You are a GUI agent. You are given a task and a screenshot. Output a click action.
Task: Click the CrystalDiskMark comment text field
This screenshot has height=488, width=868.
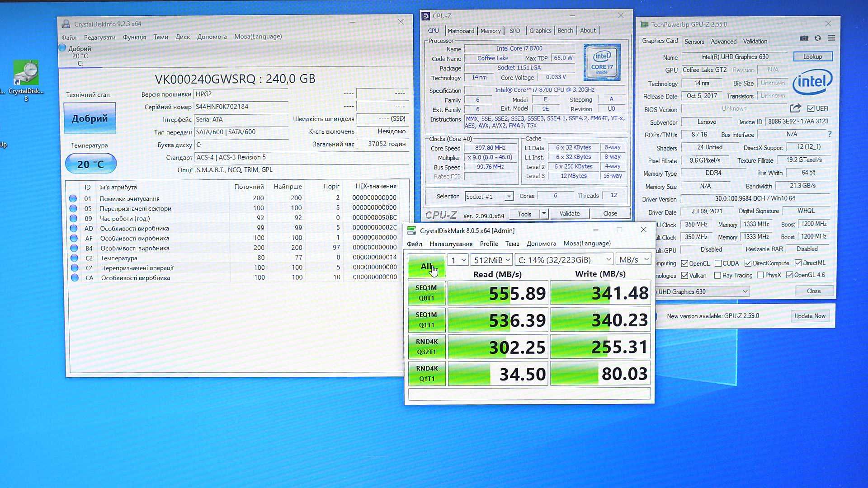click(529, 394)
